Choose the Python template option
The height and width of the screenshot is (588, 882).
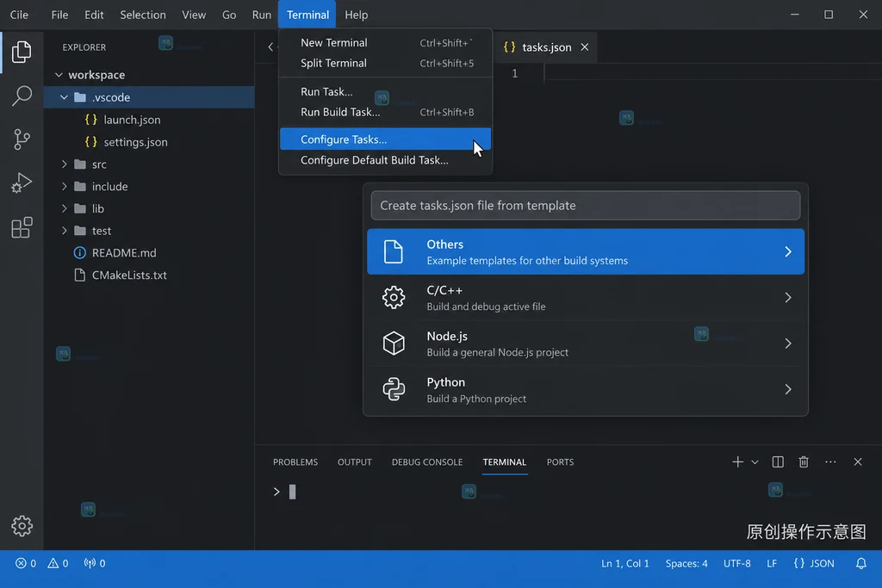(x=586, y=390)
